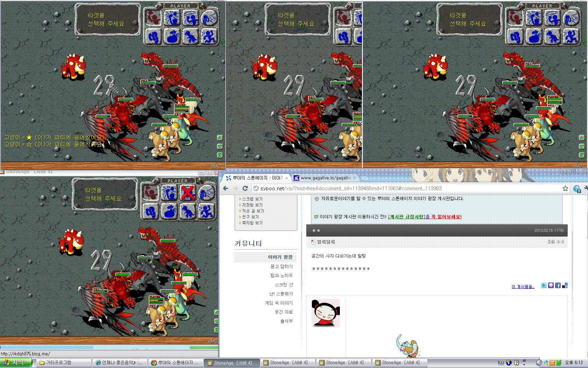This screenshot has height=368, width=588.
Task: Select the Guard command in top-left game window
Action: (x=153, y=36)
